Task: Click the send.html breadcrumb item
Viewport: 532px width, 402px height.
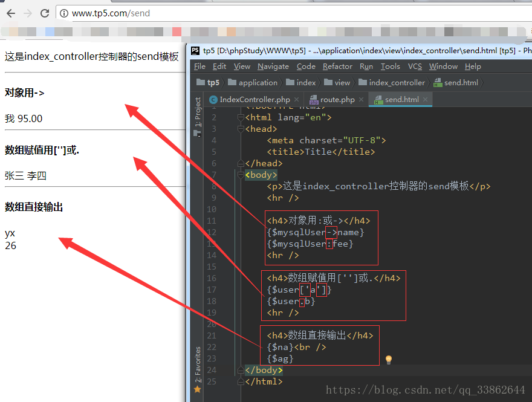Action: pyautogui.click(x=456, y=82)
